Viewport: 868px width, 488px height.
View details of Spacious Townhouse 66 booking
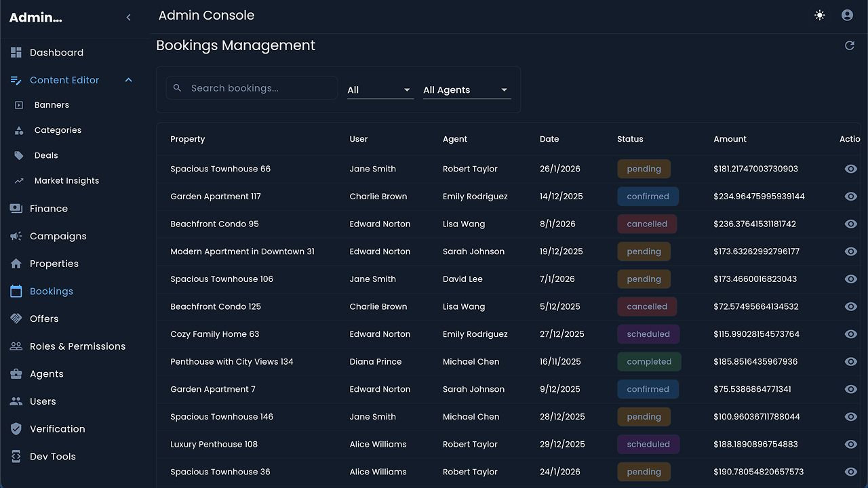[x=850, y=169]
